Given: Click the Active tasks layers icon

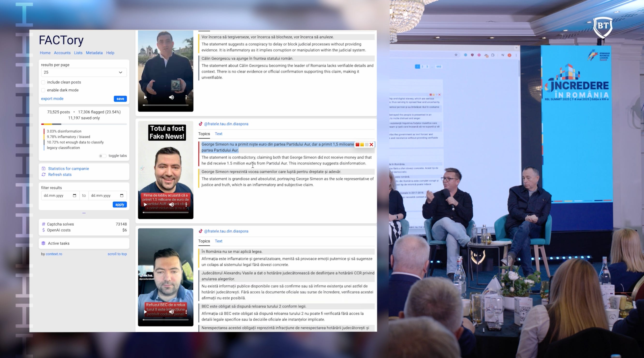Looking at the screenshot, I should pyautogui.click(x=43, y=243).
